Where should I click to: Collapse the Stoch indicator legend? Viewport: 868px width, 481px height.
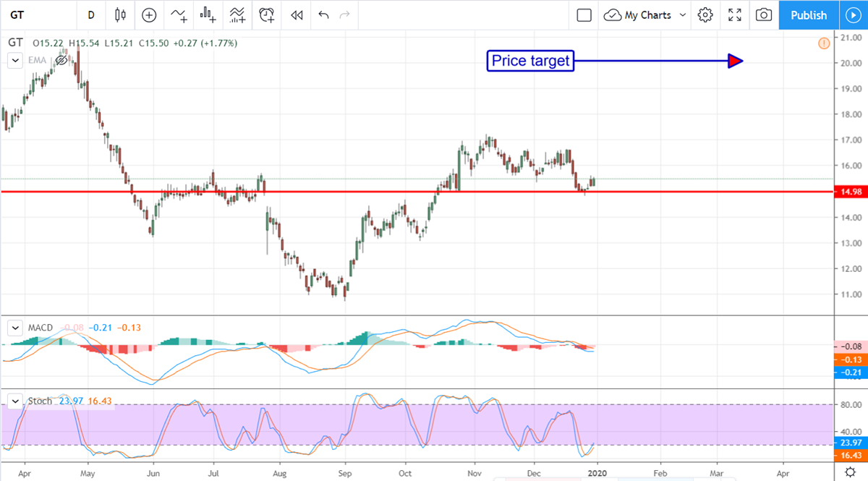point(14,401)
